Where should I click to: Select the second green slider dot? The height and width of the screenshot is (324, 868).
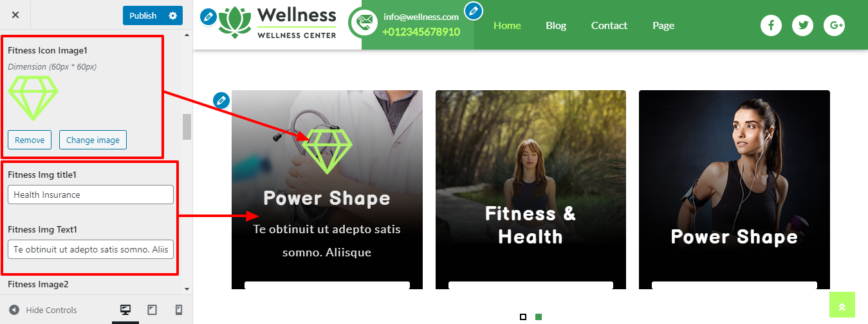tap(539, 317)
